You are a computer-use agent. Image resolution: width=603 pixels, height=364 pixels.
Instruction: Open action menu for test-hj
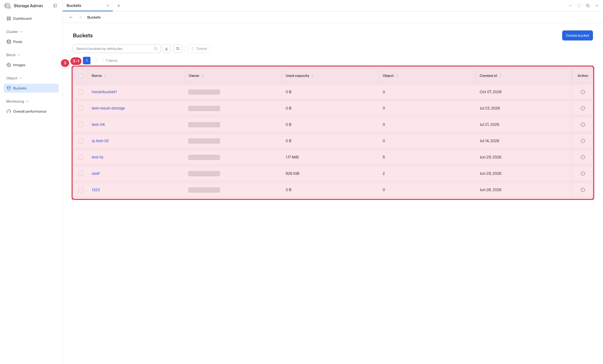(x=583, y=157)
